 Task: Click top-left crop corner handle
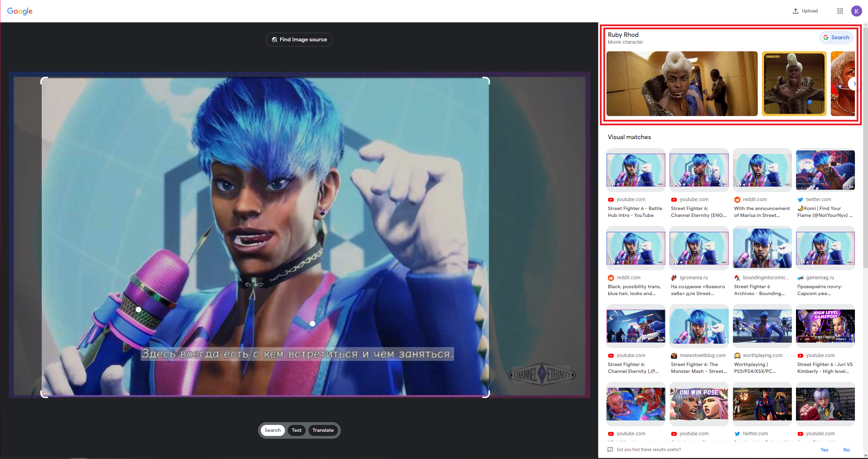(44, 81)
